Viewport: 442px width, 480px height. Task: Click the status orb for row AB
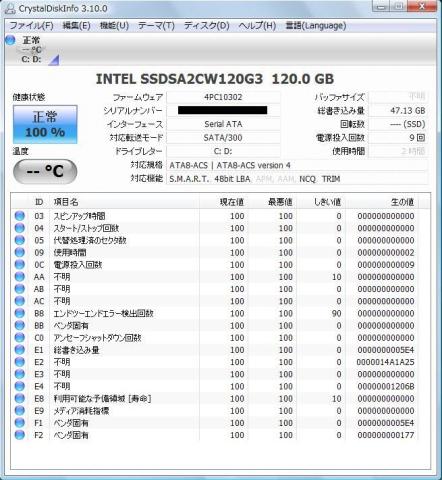pos(20,289)
